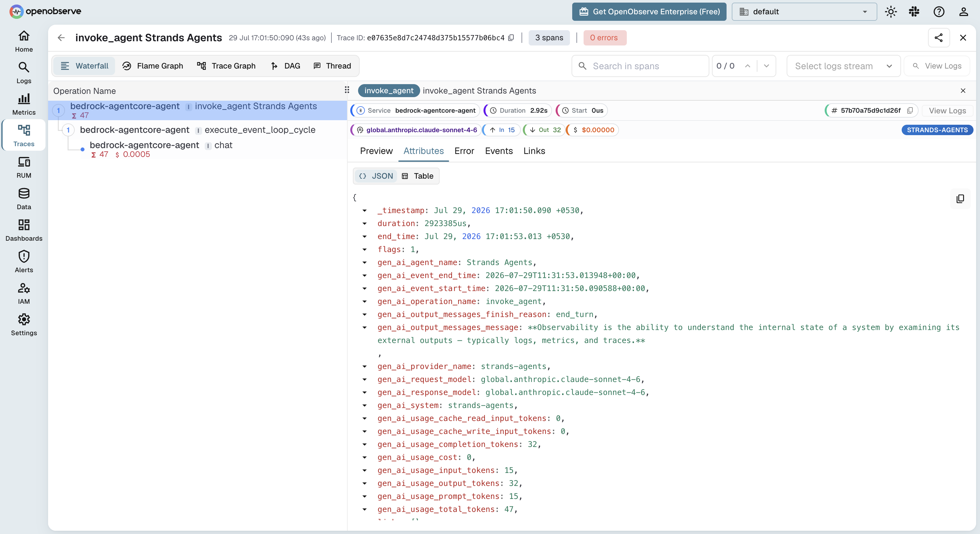Select the chat span row
980x534 pixels.
click(198, 149)
